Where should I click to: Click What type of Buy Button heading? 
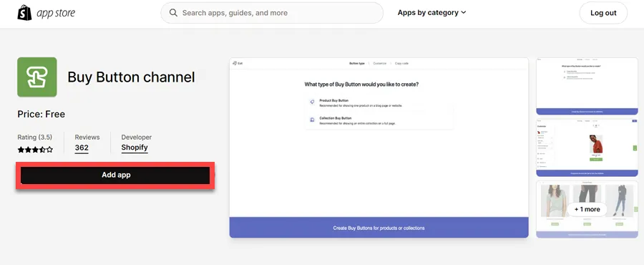361,85
